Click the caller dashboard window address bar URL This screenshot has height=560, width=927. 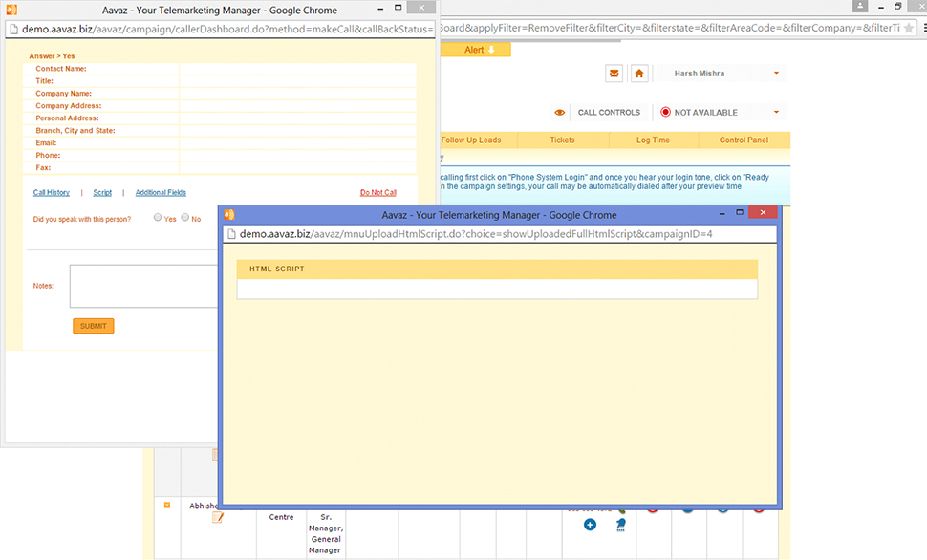tap(227, 29)
